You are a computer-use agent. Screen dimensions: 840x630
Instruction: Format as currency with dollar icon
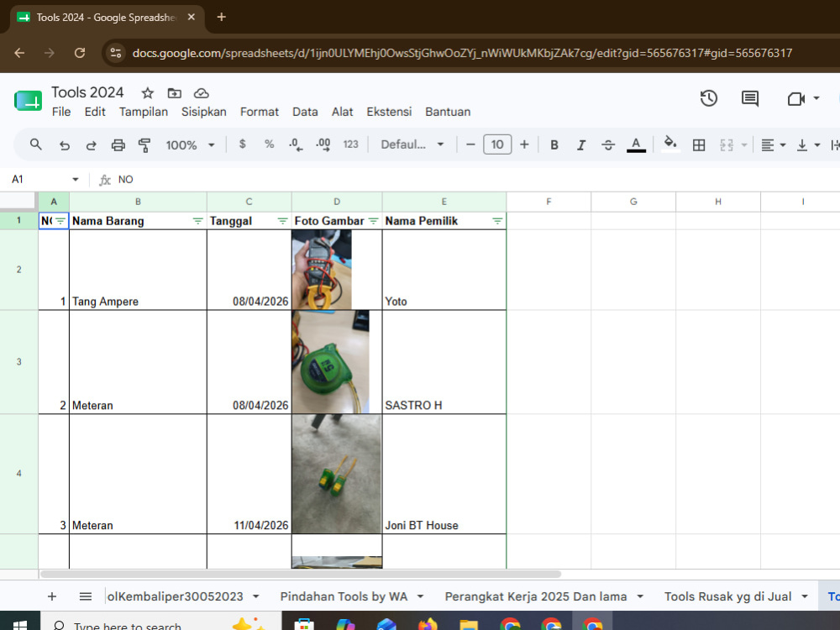[242, 144]
